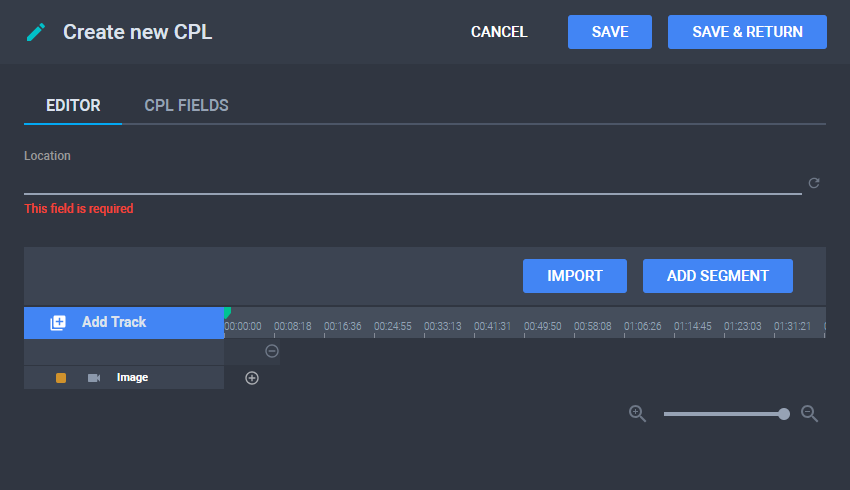Image resolution: width=850 pixels, height=490 pixels.
Task: Click the zoom out magnifier icon
Action: [810, 413]
